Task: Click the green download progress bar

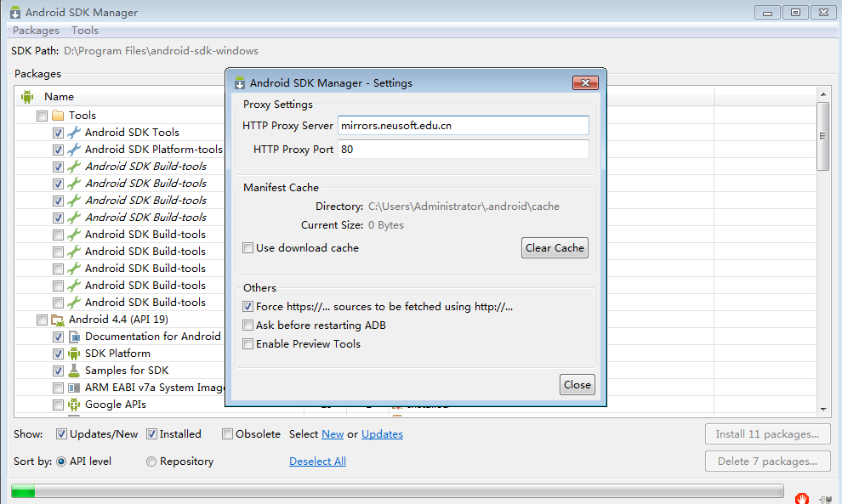Action: click(23, 491)
